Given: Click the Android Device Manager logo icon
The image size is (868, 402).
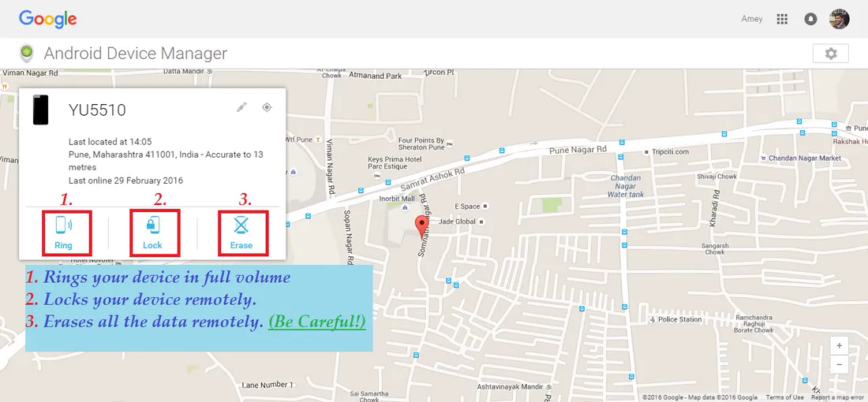Looking at the screenshot, I should click(x=25, y=53).
